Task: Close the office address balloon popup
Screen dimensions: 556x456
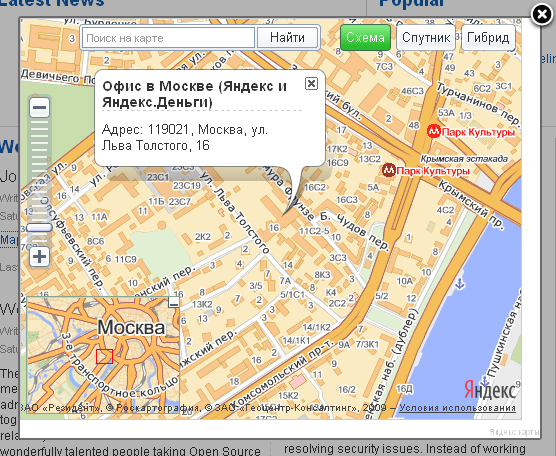Action: [311, 84]
